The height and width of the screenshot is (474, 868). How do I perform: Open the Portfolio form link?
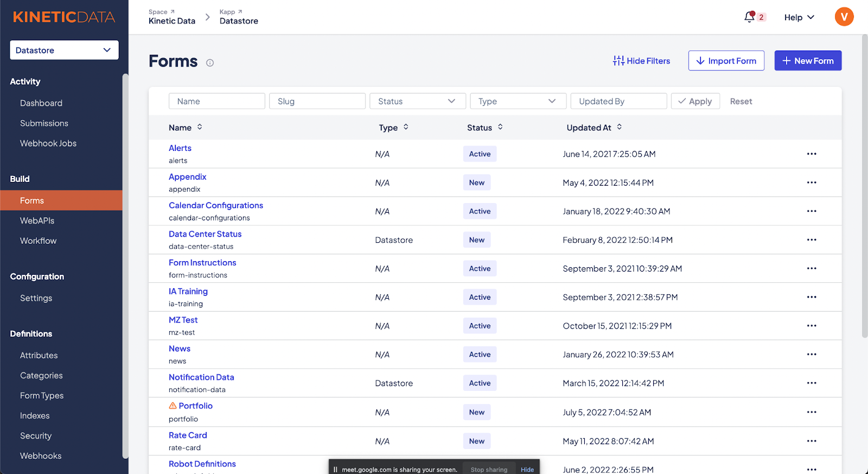[x=196, y=406]
